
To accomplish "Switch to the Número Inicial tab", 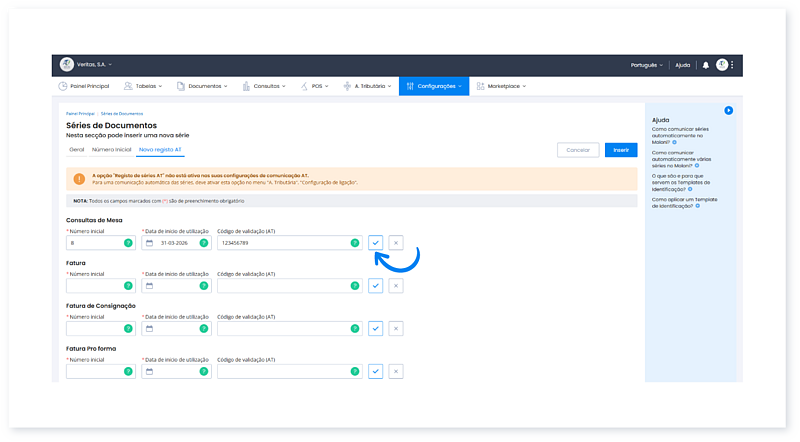I will tap(111, 149).
